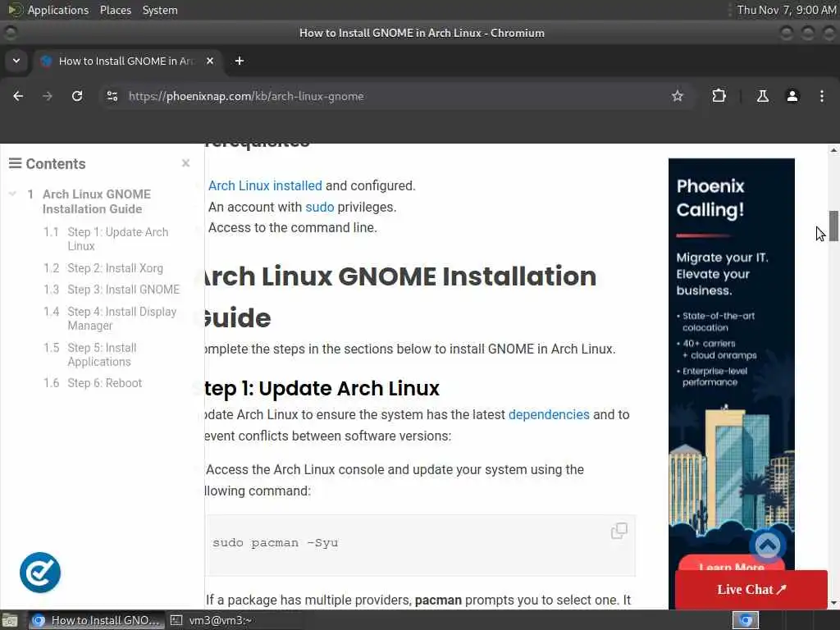Screen dimensions: 840x630
Task: Click the window menu icon in title bar
Action: click(x=10, y=33)
